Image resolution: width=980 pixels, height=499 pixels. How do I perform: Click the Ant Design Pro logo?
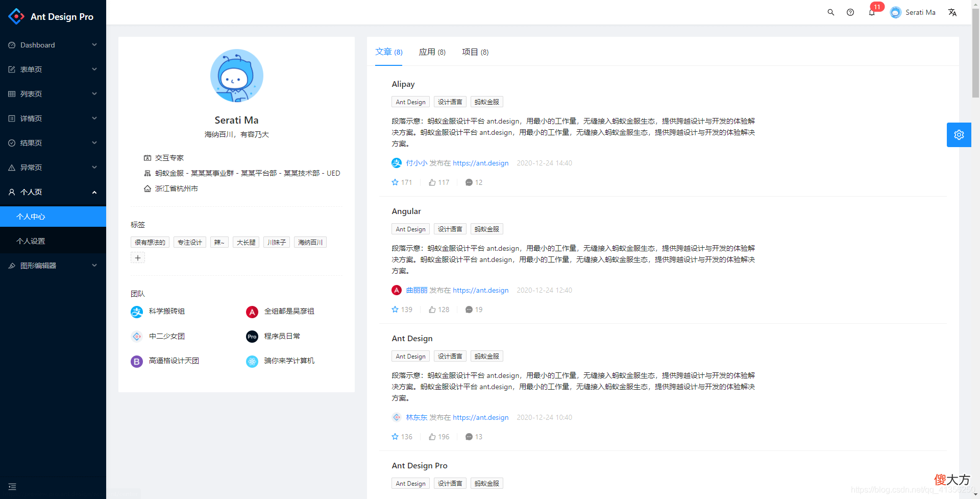click(16, 16)
